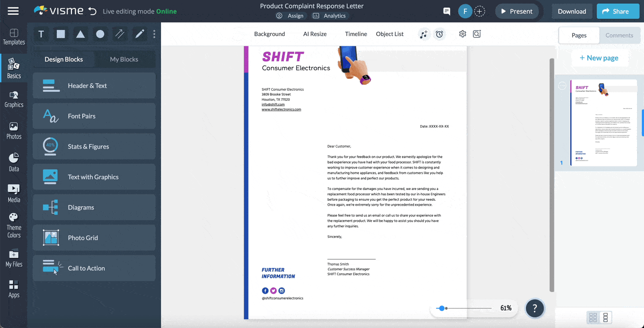Open the hamburger menu top left
The image size is (644, 328).
pos(13,11)
